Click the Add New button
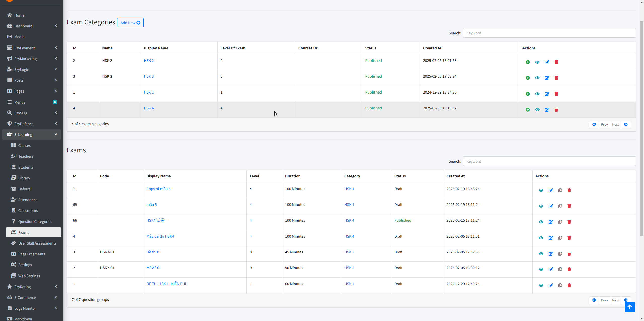644x321 pixels. coord(130,23)
